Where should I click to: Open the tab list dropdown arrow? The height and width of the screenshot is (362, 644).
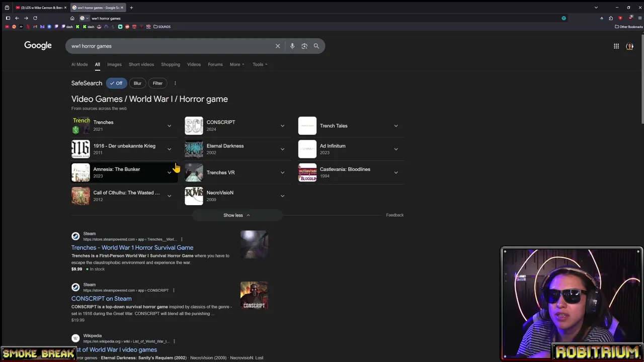[596, 8]
